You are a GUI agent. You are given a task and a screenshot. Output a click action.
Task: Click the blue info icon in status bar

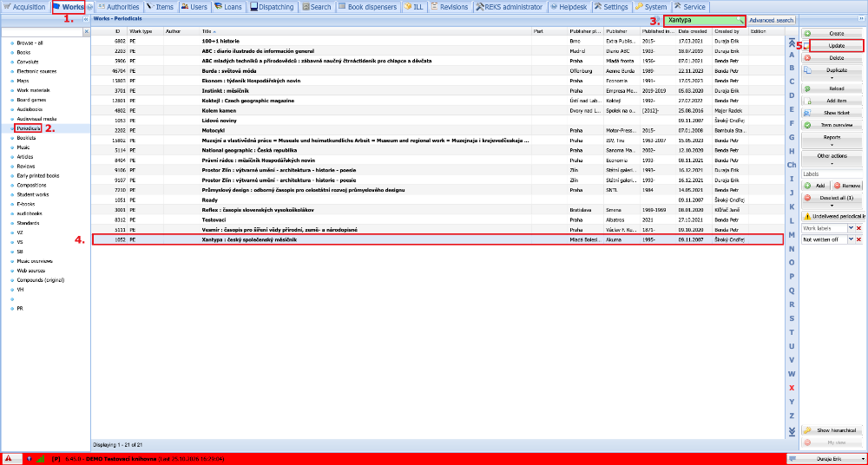point(29,459)
